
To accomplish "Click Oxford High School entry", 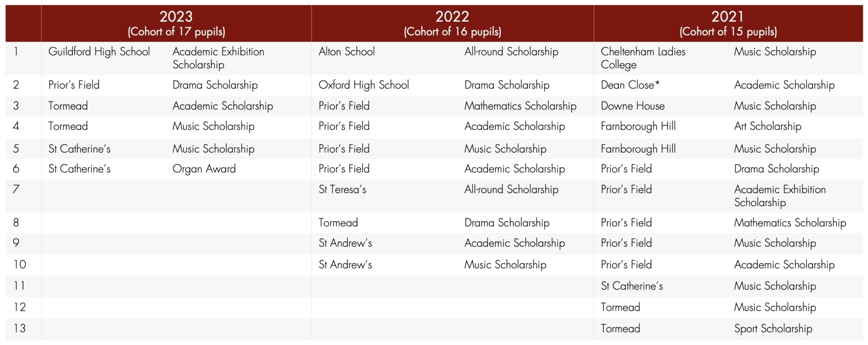I will click(364, 85).
